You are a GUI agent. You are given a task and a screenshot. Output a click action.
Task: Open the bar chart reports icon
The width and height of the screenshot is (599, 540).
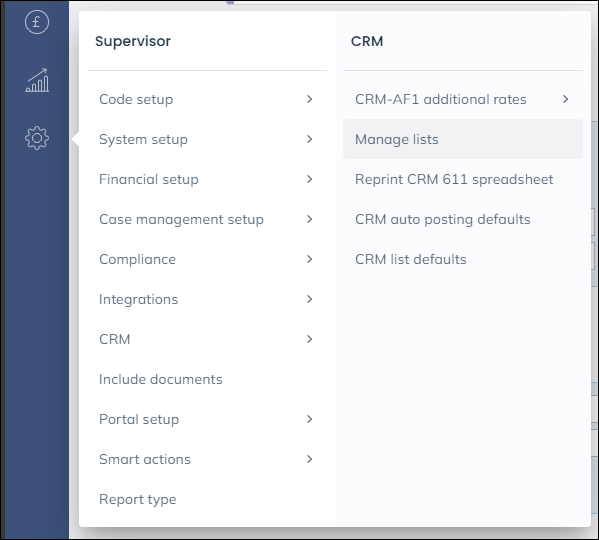pos(37,80)
